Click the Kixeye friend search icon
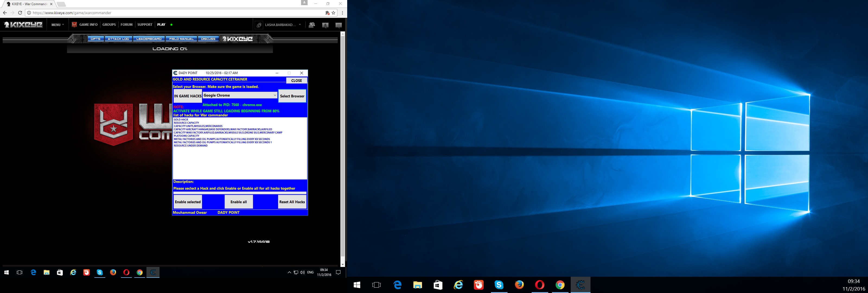The width and height of the screenshot is (868, 293). tap(312, 25)
